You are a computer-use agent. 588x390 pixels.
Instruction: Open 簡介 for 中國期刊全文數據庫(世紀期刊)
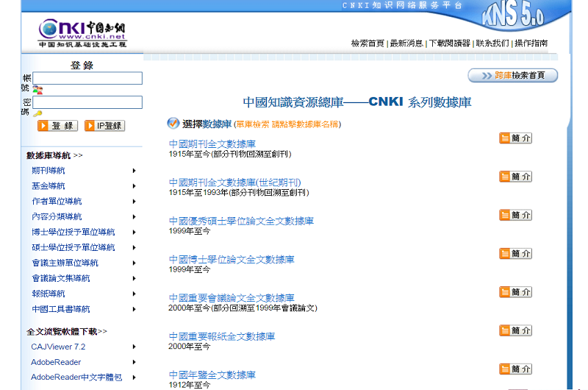[x=516, y=177]
